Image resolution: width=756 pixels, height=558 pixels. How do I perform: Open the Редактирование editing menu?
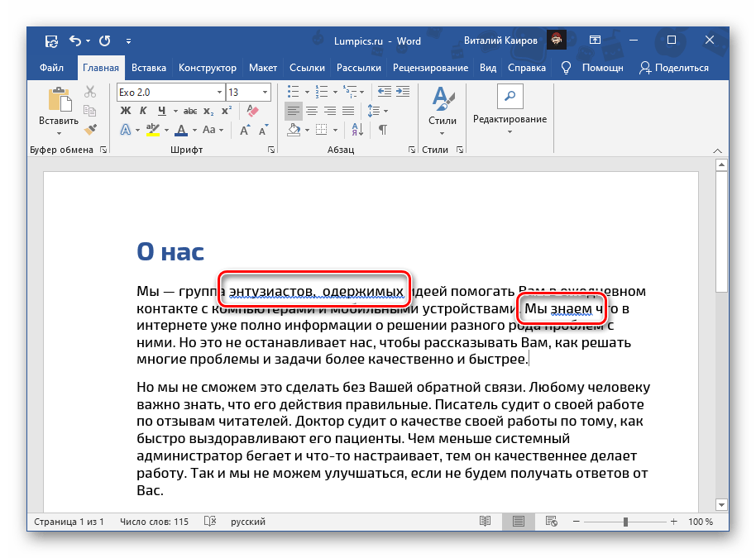click(510, 110)
